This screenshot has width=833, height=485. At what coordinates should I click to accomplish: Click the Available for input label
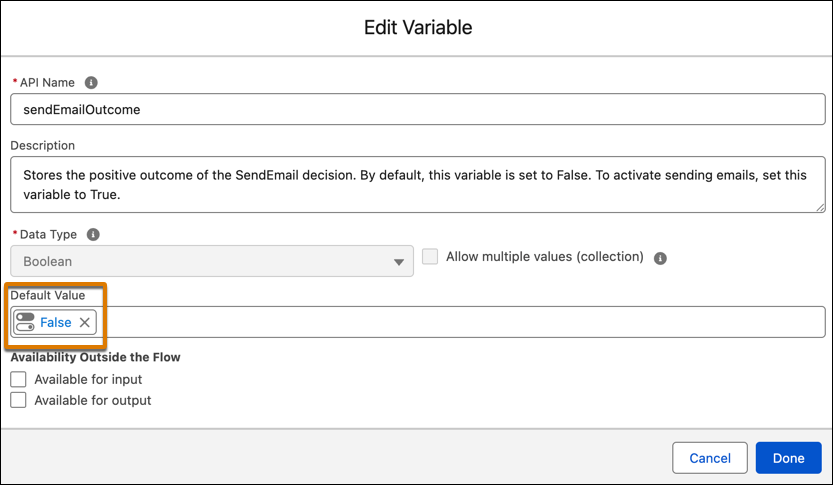(88, 379)
